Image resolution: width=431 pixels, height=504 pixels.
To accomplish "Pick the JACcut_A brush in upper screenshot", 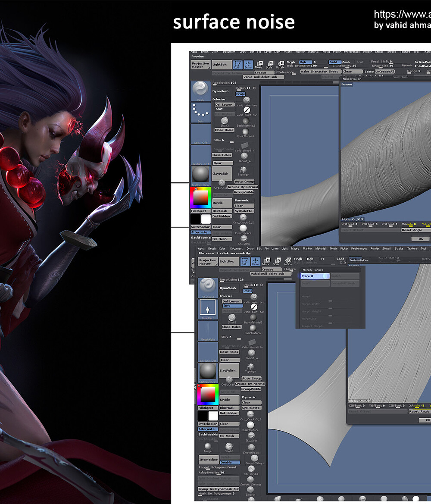I will [244, 157].
